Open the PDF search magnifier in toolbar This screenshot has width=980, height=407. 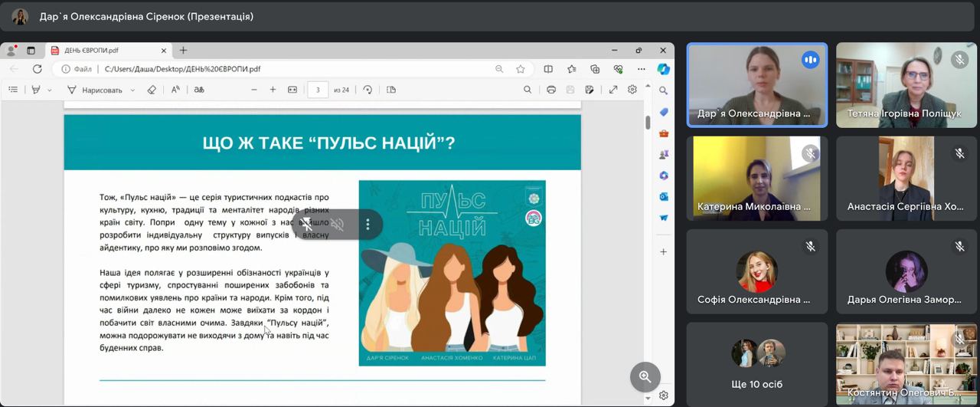[528, 90]
